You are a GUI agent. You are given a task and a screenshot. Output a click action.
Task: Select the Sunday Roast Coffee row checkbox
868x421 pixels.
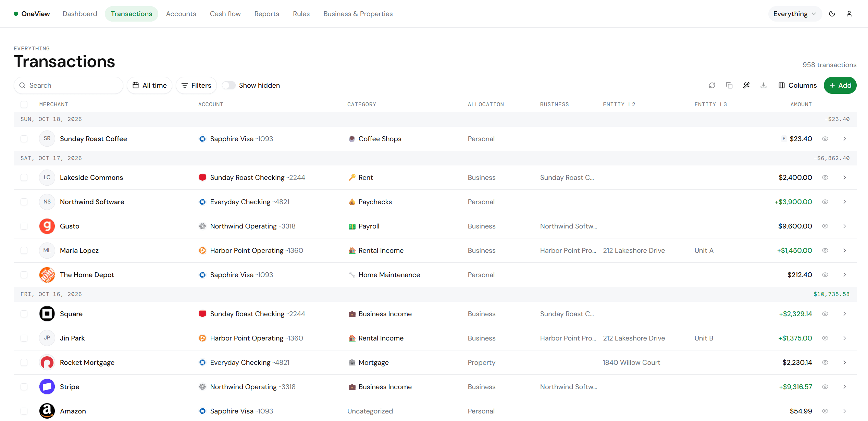[x=24, y=139]
